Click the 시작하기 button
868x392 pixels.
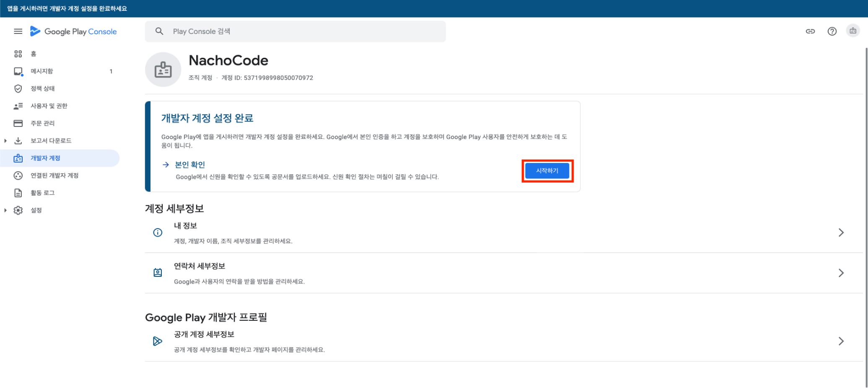coord(547,171)
